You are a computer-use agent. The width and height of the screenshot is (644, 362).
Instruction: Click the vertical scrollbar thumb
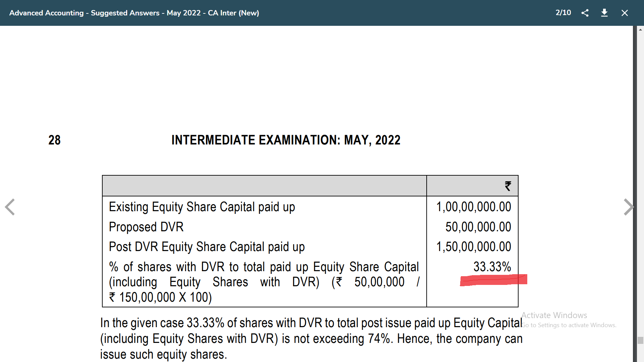(640, 340)
